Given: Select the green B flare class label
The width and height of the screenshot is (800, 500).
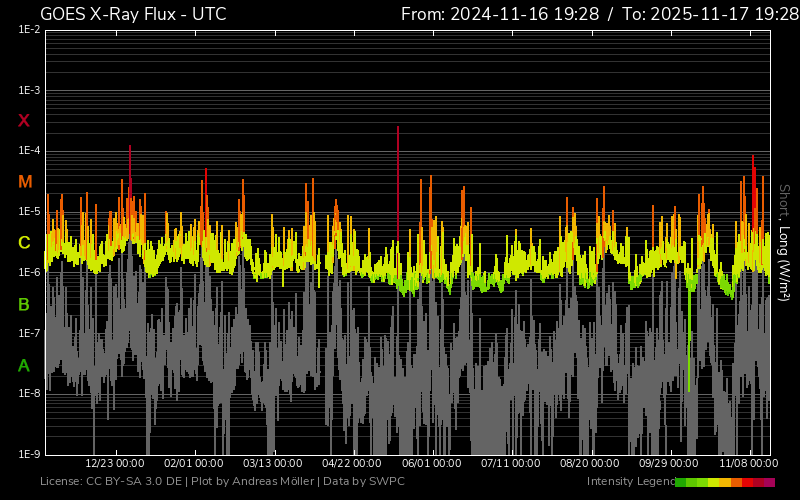Looking at the screenshot, I should point(24,304).
